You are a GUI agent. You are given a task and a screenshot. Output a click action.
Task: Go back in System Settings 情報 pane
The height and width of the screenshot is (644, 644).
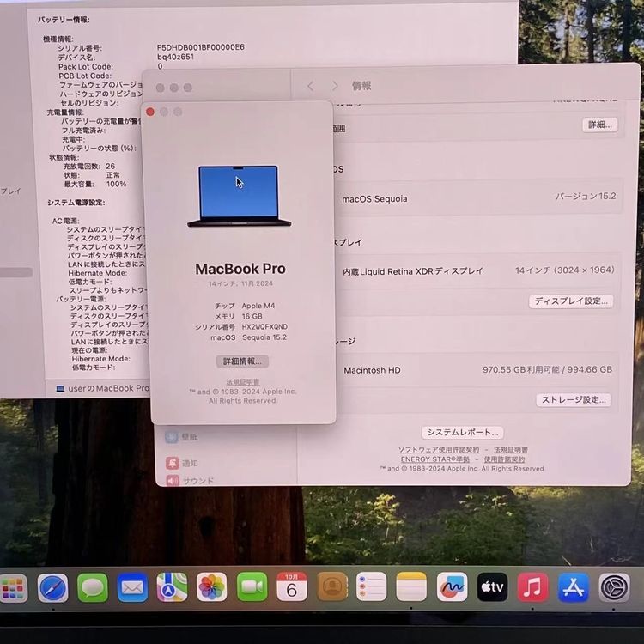coord(311,86)
